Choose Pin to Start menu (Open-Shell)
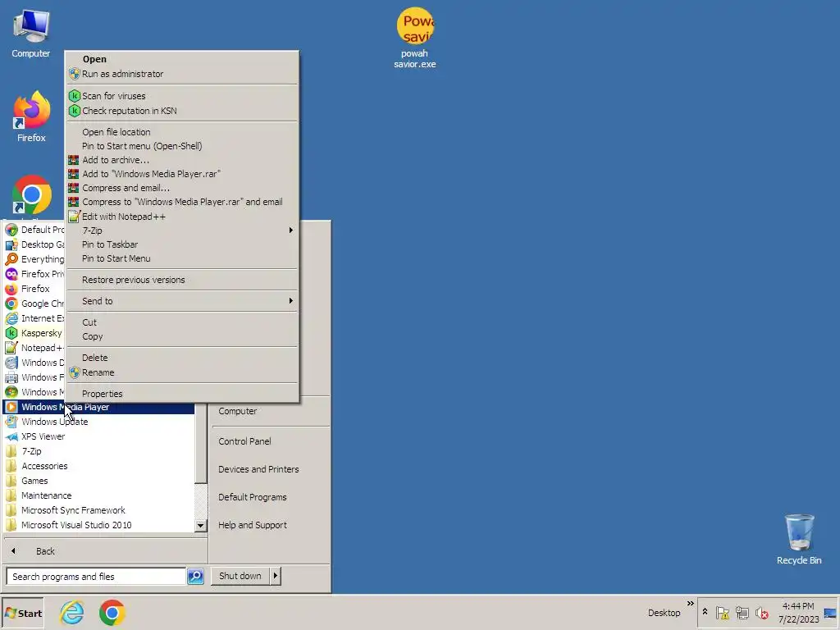 point(182,146)
